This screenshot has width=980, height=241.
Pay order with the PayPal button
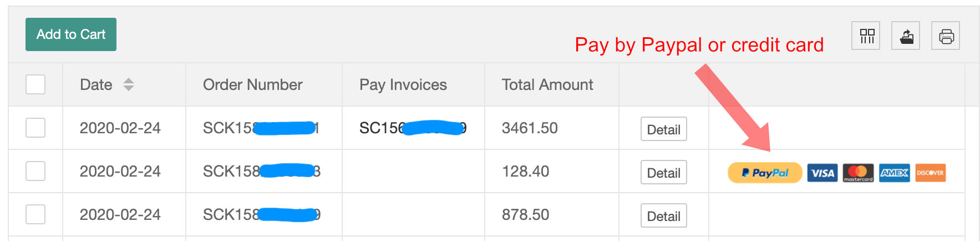coord(765,173)
